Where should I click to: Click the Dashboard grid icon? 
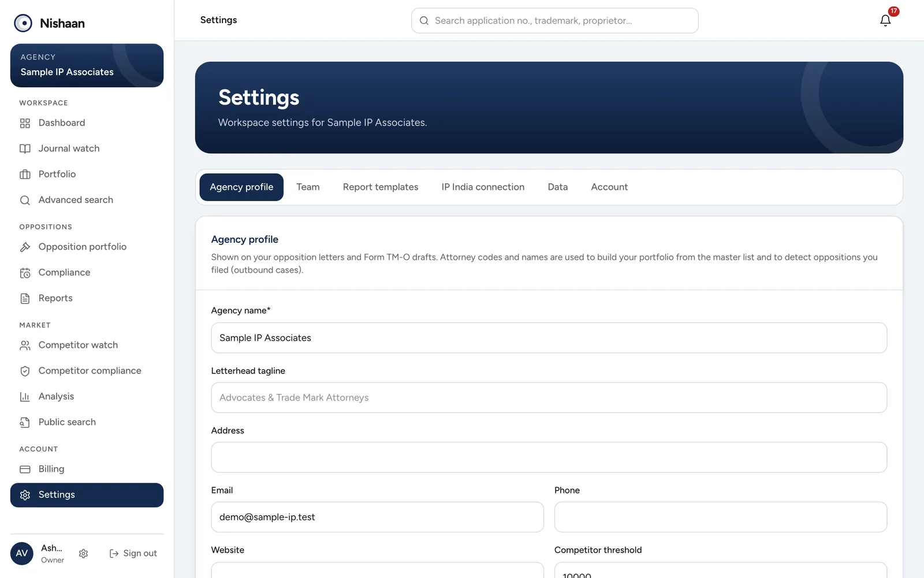pos(25,123)
